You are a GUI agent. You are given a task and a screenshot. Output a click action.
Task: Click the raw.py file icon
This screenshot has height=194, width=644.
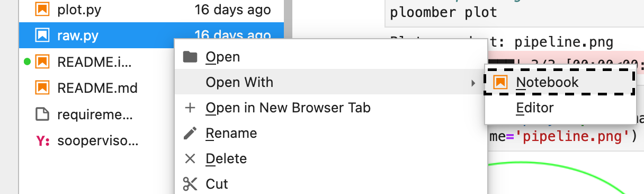point(42,36)
